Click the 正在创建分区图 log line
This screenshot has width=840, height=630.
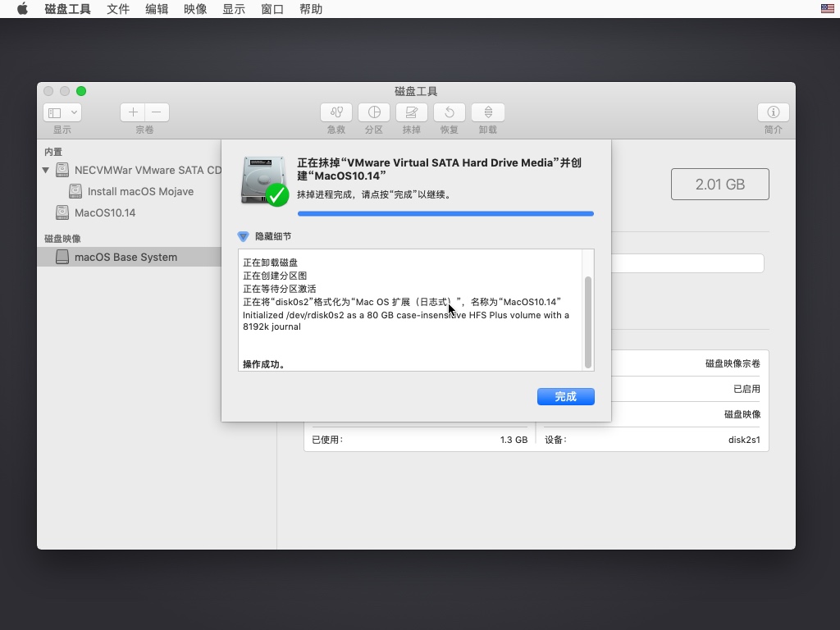click(275, 276)
